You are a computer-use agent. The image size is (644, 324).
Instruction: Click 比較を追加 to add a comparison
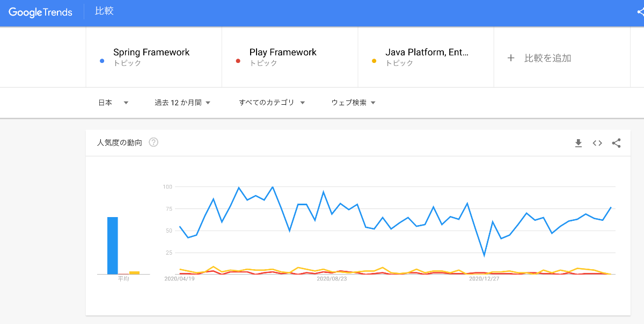coord(547,58)
